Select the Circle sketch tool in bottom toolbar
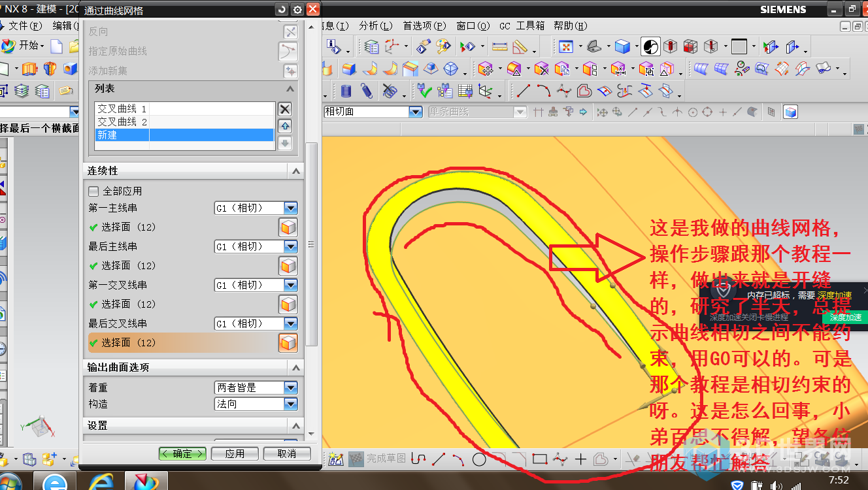 [x=479, y=459]
